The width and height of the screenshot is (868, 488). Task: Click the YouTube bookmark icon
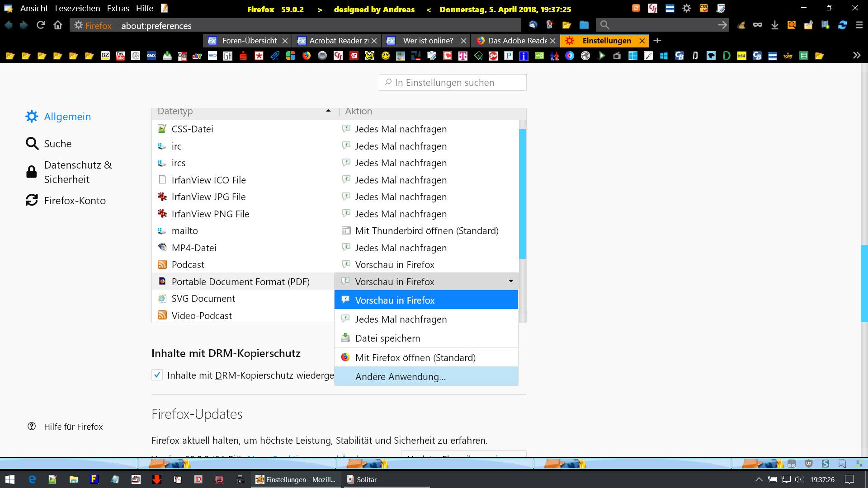tap(120, 56)
